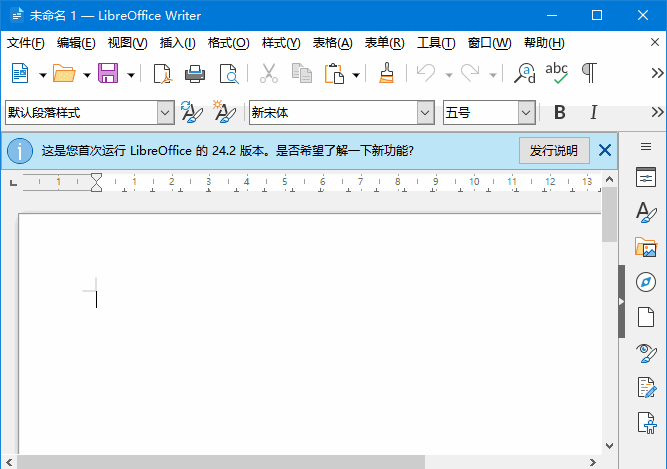
Task: Toggle Formatting Marks pilcrow icon
Action: [x=589, y=74]
